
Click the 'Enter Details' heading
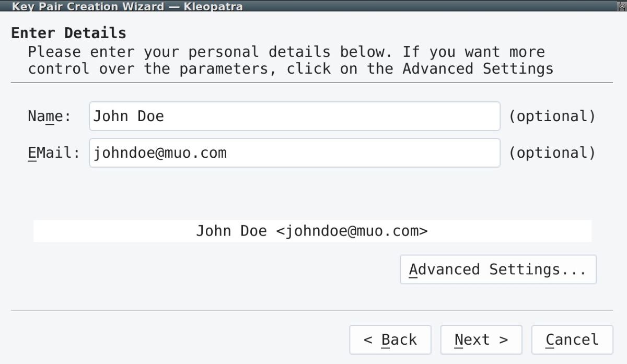pyautogui.click(x=68, y=33)
